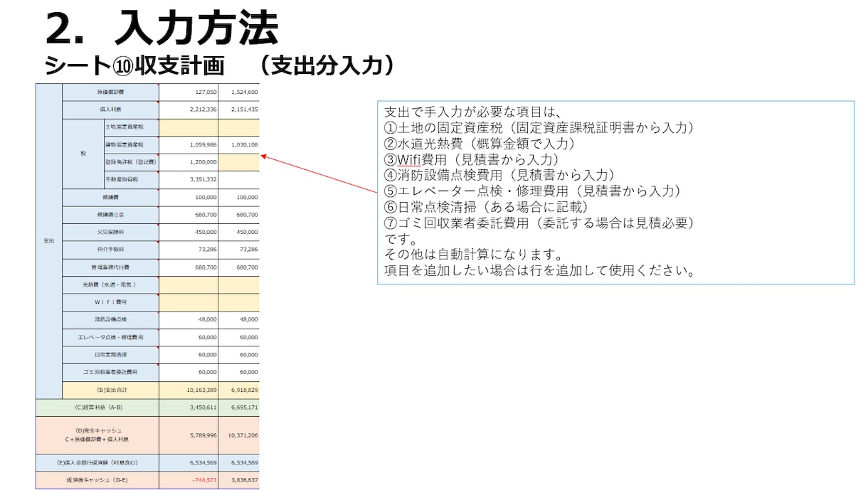
Task: Click the note line ④消防設備点検費用
Action: tap(500, 175)
